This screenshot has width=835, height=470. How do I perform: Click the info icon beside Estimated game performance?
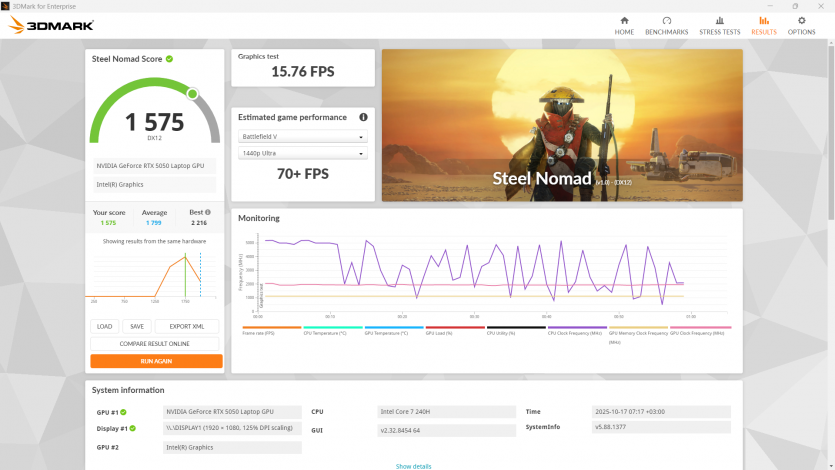(x=363, y=117)
